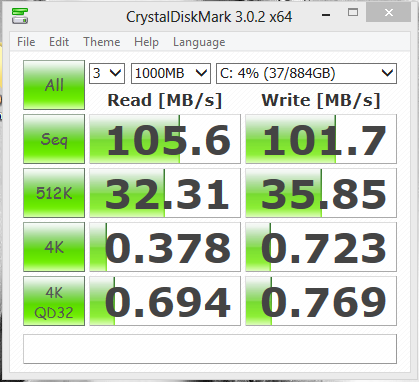
Task: Start the 4K benchmark test
Action: 54,247
